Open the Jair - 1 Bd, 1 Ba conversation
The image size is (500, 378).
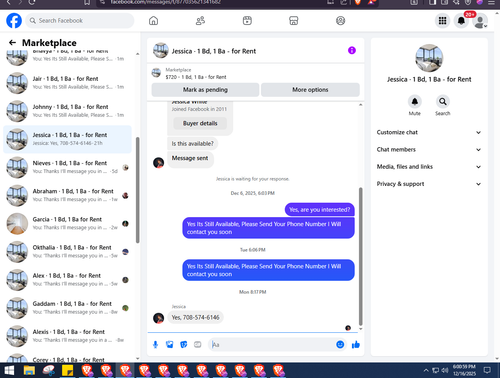(x=67, y=83)
